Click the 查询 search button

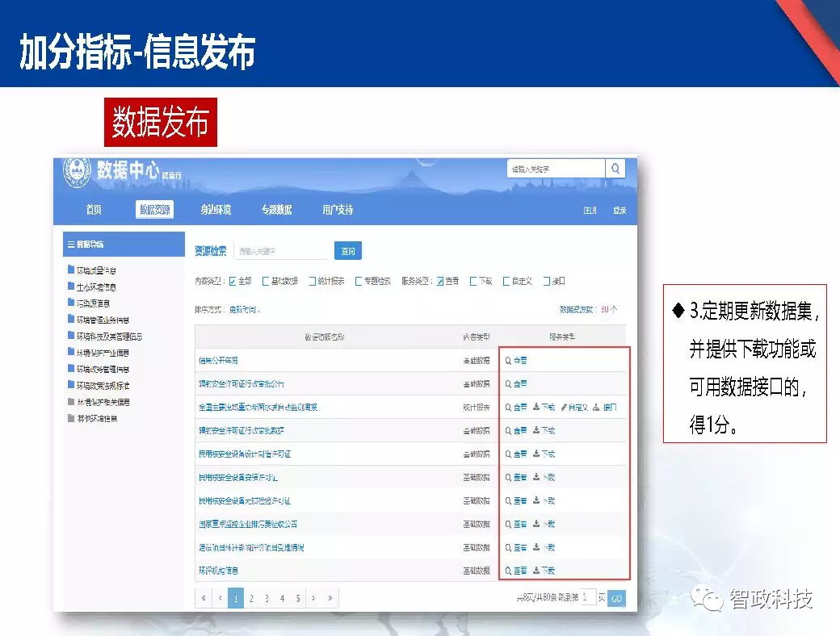(x=349, y=253)
